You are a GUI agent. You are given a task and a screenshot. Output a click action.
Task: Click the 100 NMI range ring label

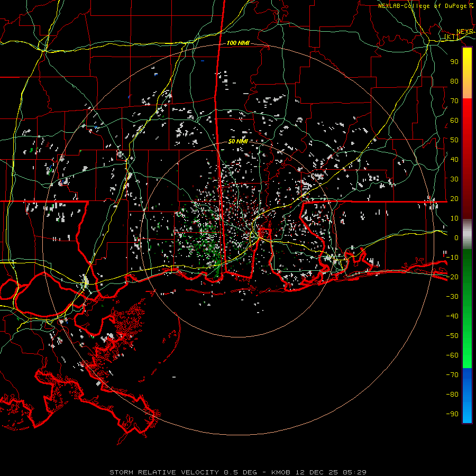238,43
